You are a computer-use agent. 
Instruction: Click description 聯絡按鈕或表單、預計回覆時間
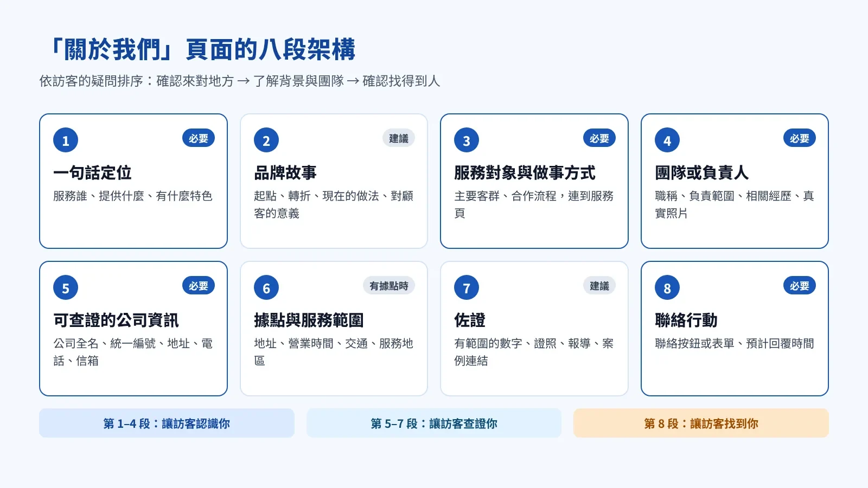click(735, 343)
